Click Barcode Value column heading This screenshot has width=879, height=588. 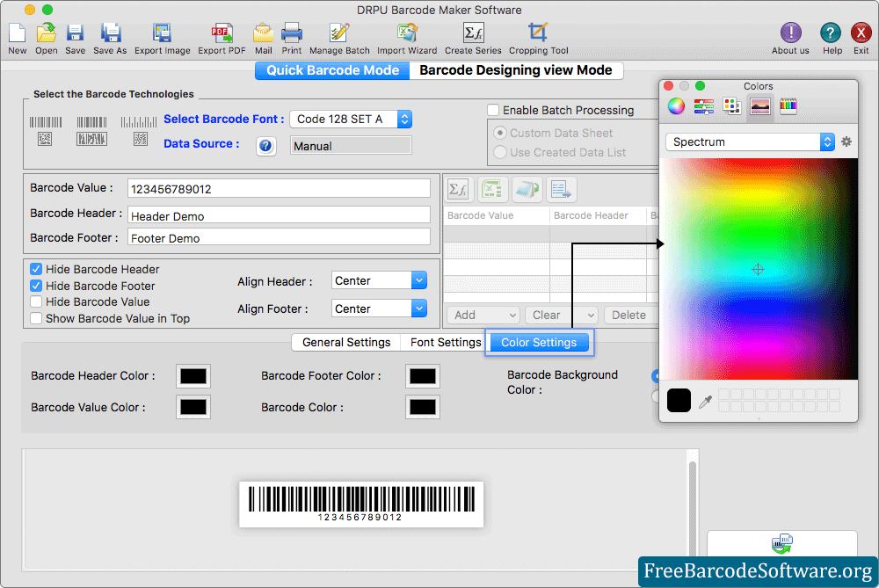coord(481,216)
